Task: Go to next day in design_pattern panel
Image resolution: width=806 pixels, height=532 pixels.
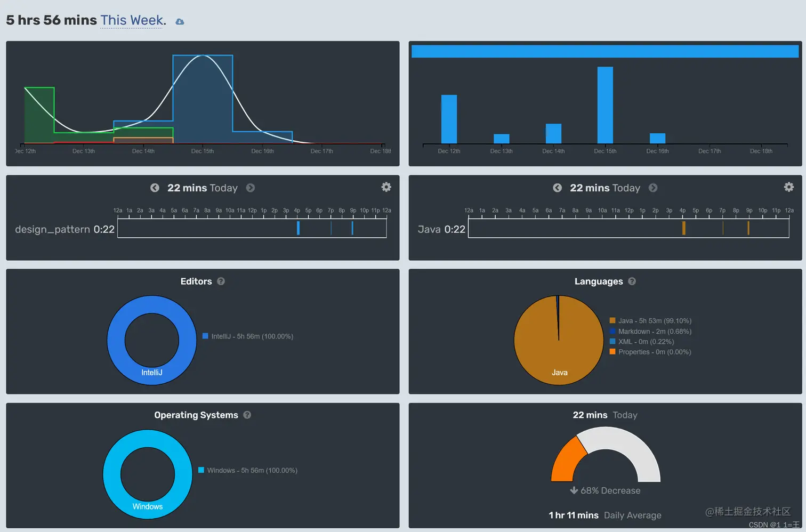Action: click(x=251, y=188)
